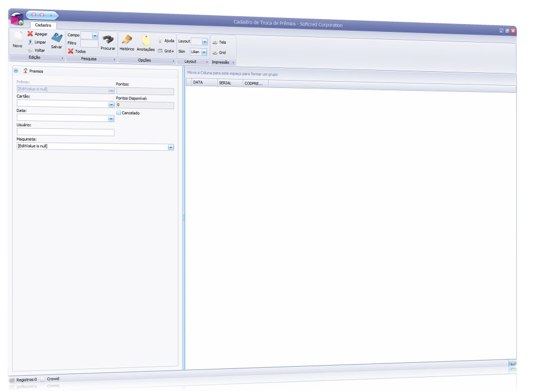Toggle the Crowid checkbox in status bar

coord(43,379)
